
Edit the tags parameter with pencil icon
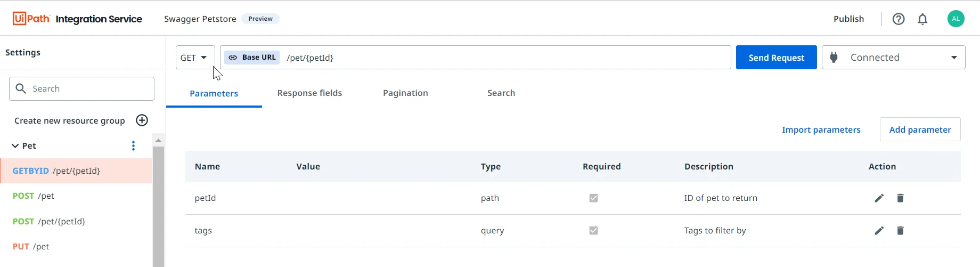coord(879,231)
